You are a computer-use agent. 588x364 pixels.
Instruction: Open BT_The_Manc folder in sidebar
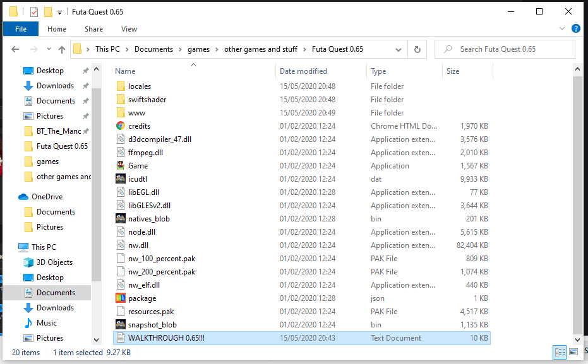pyautogui.click(x=59, y=131)
